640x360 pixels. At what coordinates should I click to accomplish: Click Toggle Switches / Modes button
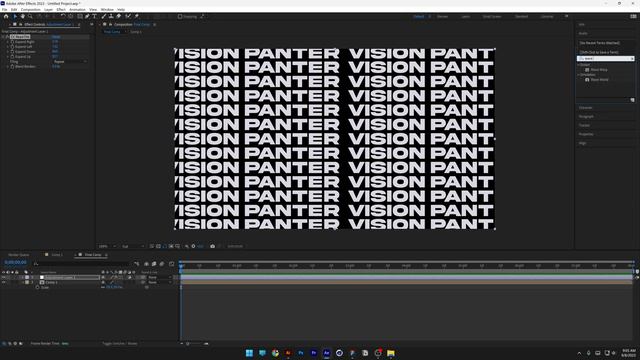pos(120,344)
